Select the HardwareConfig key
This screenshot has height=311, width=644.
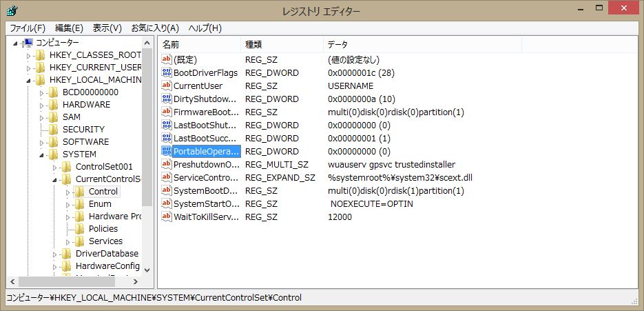[107, 266]
